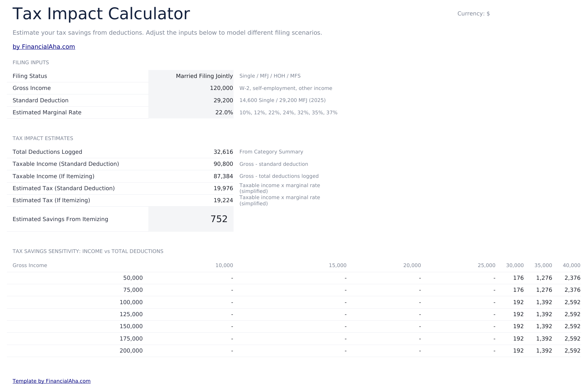Click the From Category Summary note
The width and height of the screenshot is (588, 391).
[271, 152]
